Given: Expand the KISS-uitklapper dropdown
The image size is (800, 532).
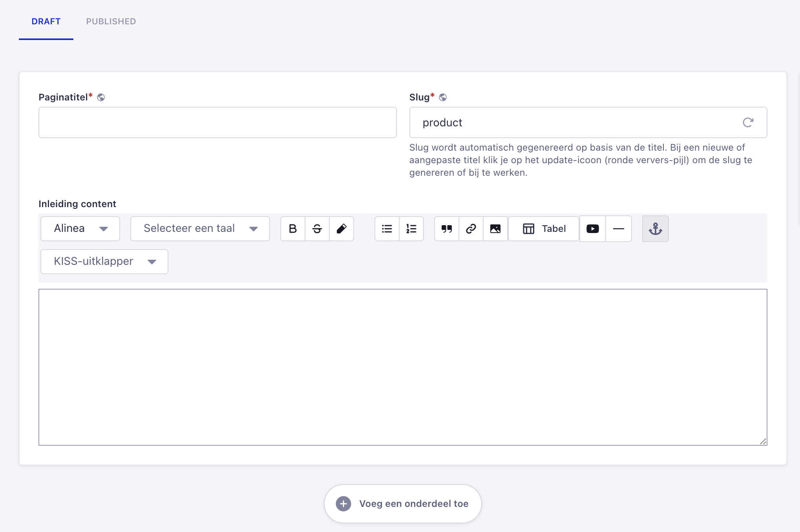Looking at the screenshot, I should pos(104,262).
